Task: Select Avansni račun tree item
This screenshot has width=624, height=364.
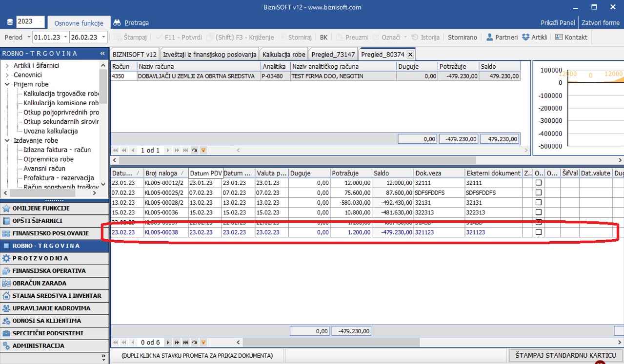Action: (x=44, y=169)
